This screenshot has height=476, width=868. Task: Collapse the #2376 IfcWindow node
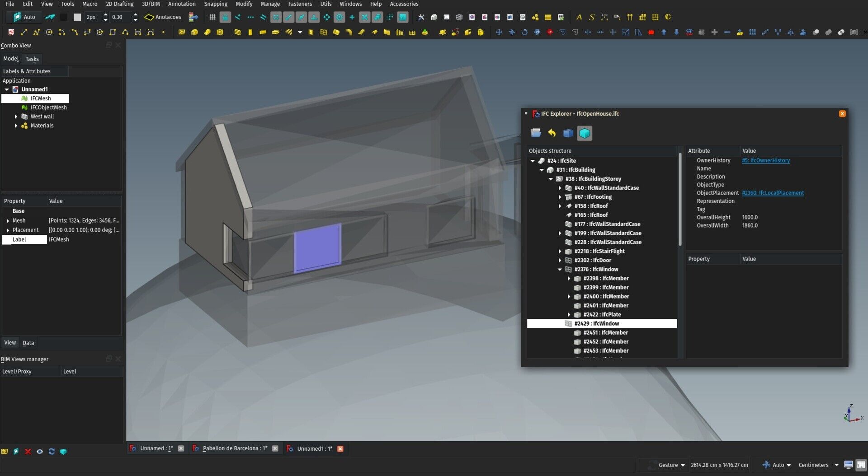pos(560,269)
